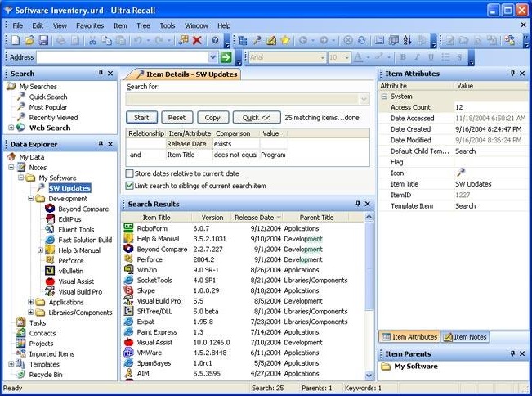Screen dimensions: 532x396
Task: Pin the Item Attributes pane
Action: 512,73
